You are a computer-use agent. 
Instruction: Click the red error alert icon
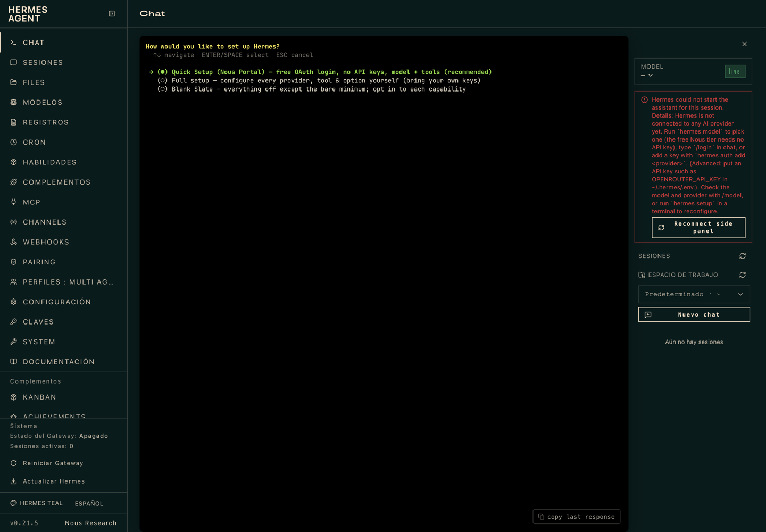(644, 100)
